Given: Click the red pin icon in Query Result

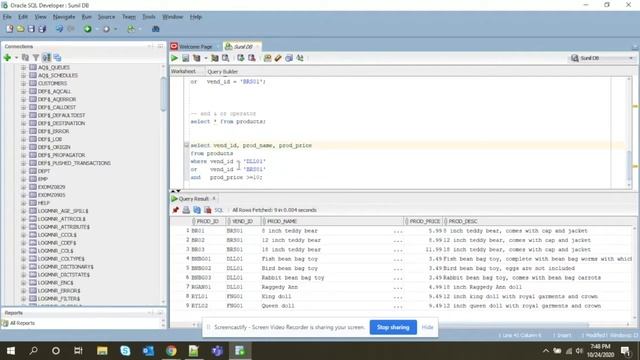Looking at the screenshot, I should tap(176, 210).
